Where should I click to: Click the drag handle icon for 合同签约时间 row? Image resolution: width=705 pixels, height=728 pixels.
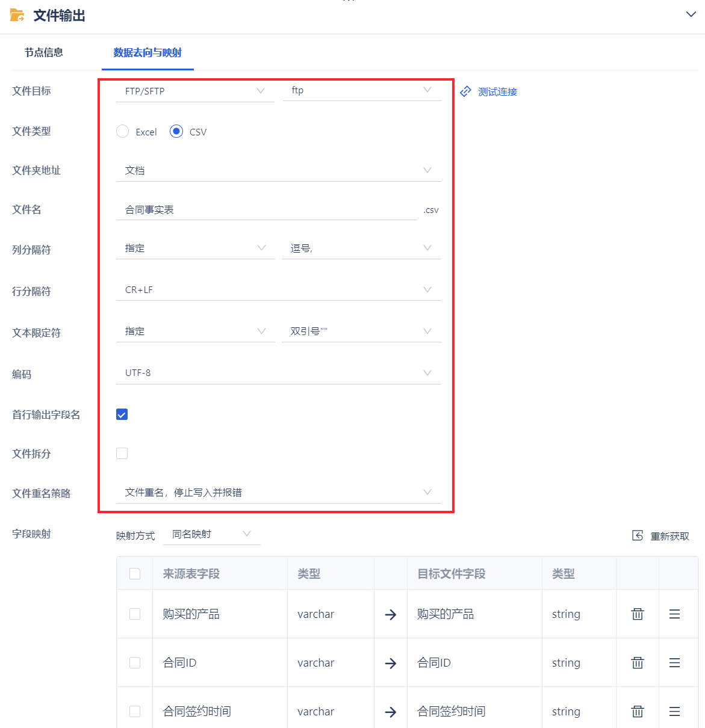pyautogui.click(x=674, y=711)
